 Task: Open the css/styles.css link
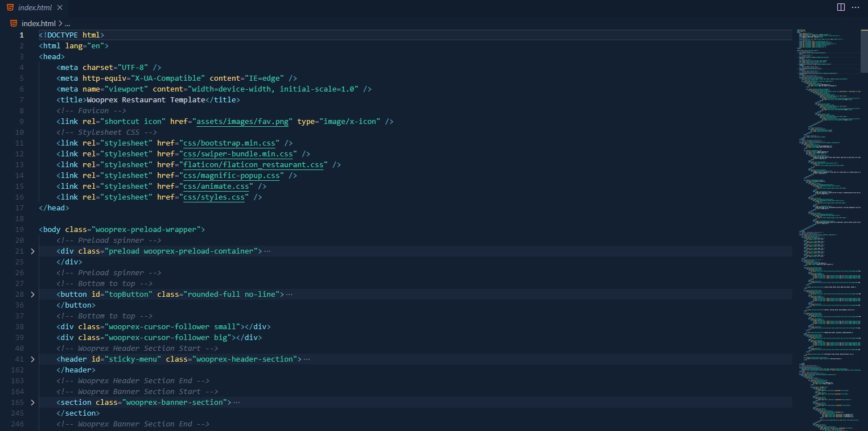pos(213,197)
